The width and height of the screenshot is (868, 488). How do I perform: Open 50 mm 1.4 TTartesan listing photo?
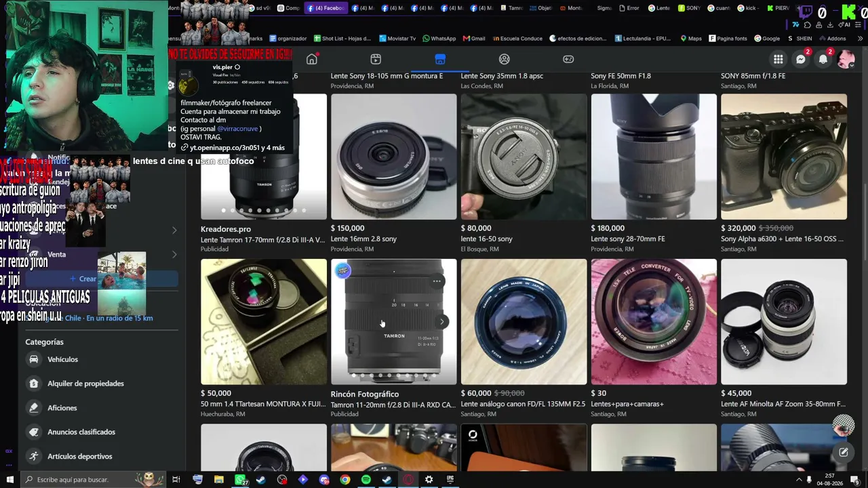(x=264, y=322)
